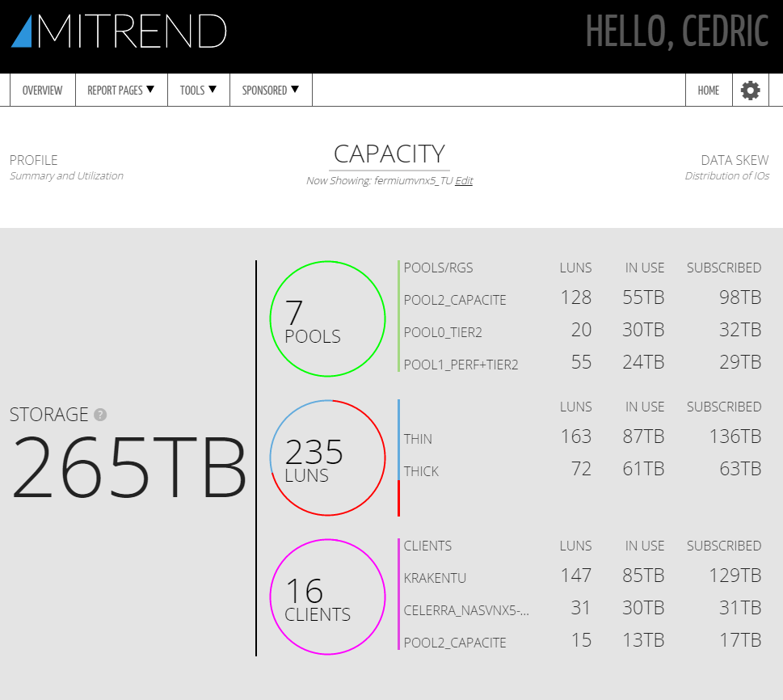Expand the Report Pages dropdown
This screenshot has width=783, height=700.
pyautogui.click(x=120, y=91)
